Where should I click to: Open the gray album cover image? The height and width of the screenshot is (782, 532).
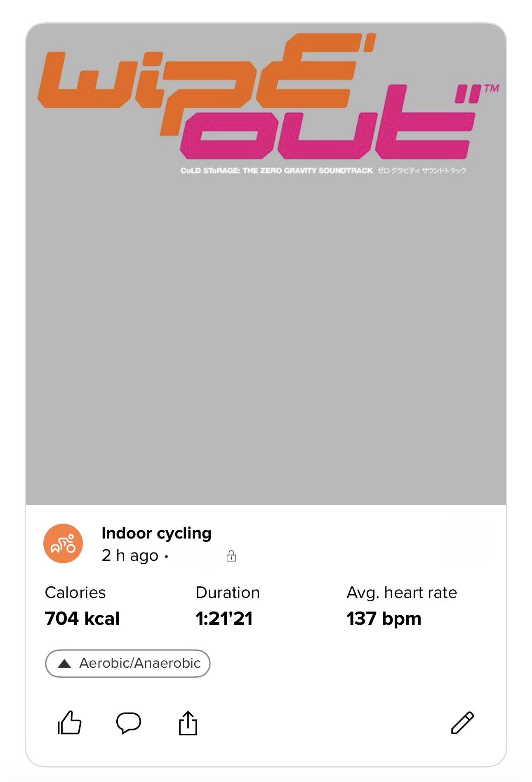click(266, 330)
